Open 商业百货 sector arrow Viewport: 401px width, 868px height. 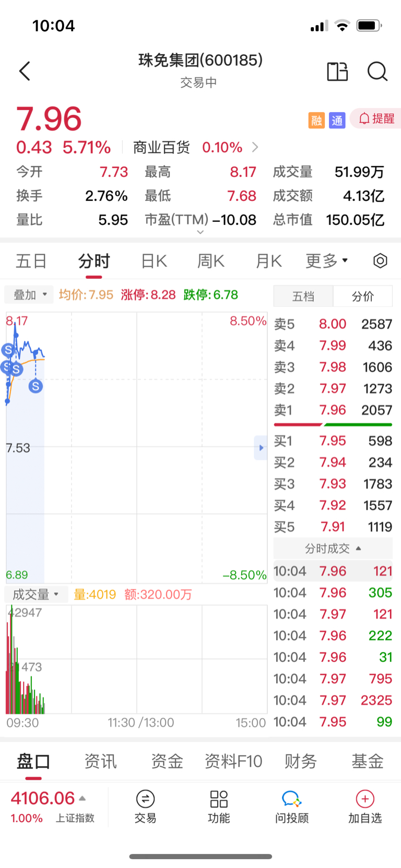(255, 147)
